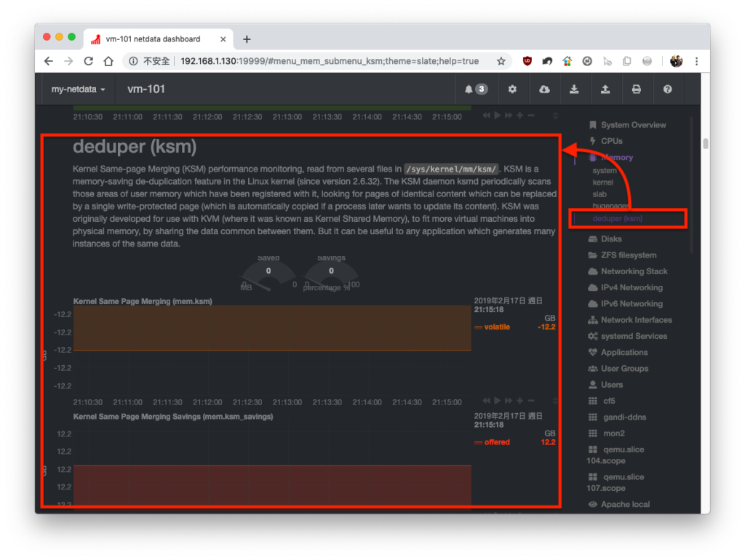Screen dimensions: 745x560
Task: Reset mem.ksm chart with play icon
Action: pos(497,401)
